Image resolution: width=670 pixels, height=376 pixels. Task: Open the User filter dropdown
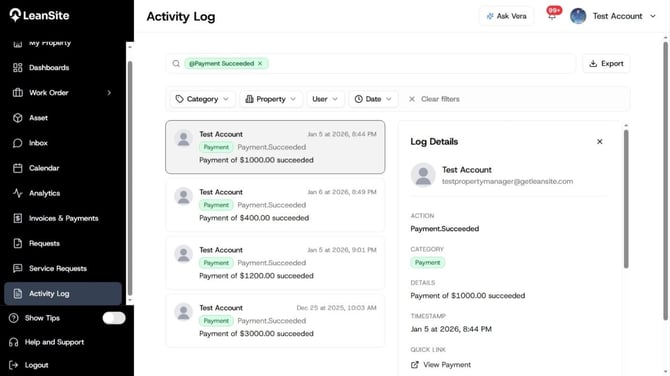click(325, 99)
